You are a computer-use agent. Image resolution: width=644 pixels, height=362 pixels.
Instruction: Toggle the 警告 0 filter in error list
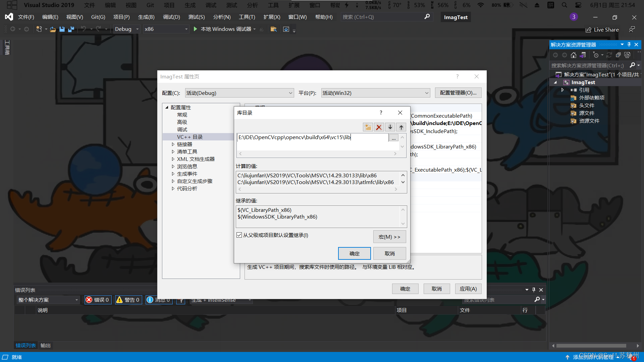(x=128, y=300)
